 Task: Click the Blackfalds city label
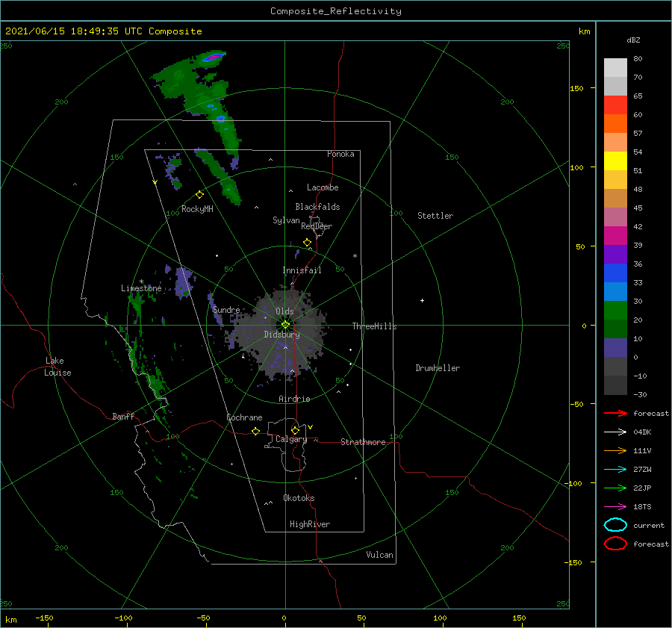(317, 207)
